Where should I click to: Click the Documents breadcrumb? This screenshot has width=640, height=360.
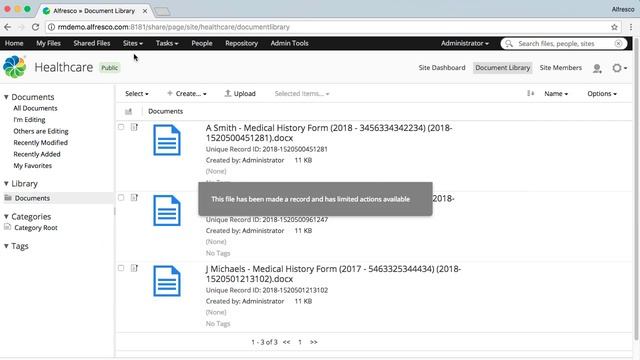(165, 111)
